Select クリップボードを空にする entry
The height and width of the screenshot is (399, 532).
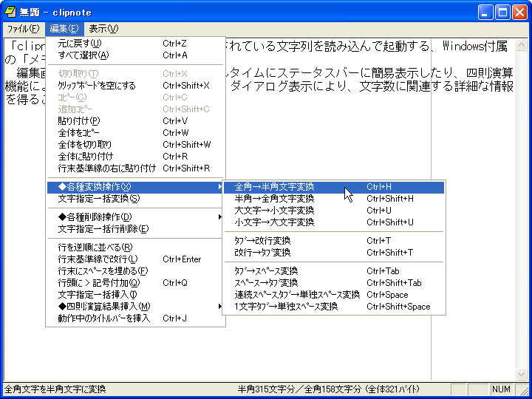click(x=135, y=86)
